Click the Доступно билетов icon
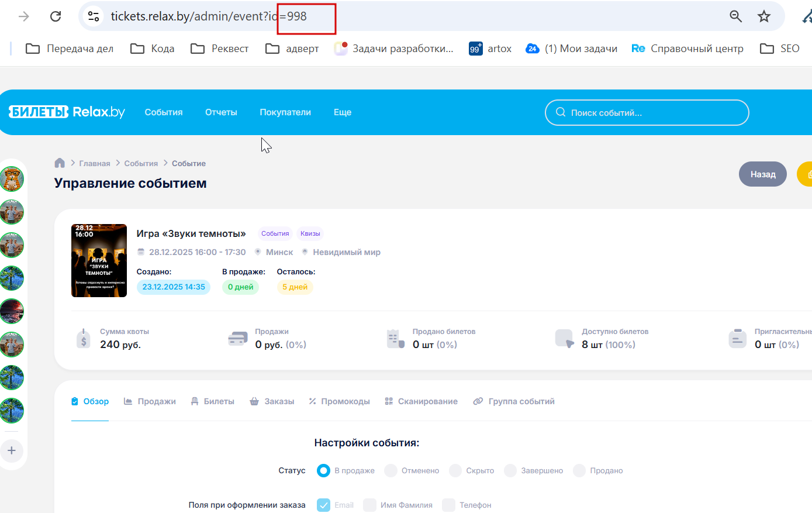Viewport: 812px width, 513px height. pyautogui.click(x=565, y=339)
